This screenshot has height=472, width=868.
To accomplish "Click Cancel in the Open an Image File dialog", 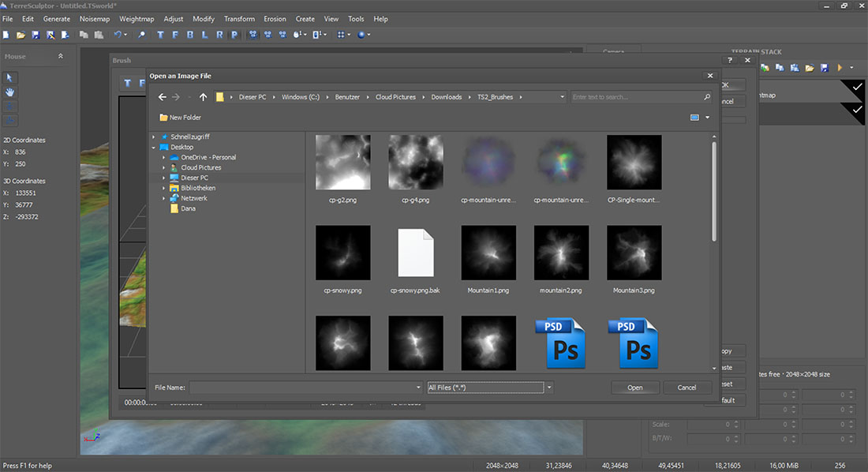I will point(687,388).
